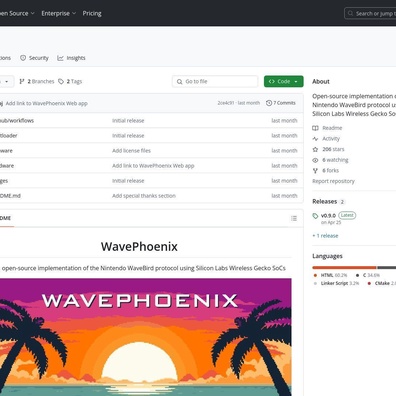Click the Linker Script 3.2% language link
This screenshot has height=396, width=396.
pyautogui.click(x=336, y=283)
